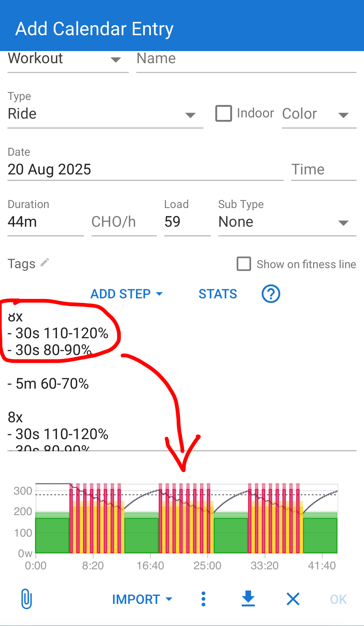This screenshot has height=626, width=364.
Task: Open the workout help question mark
Action: coord(271,294)
